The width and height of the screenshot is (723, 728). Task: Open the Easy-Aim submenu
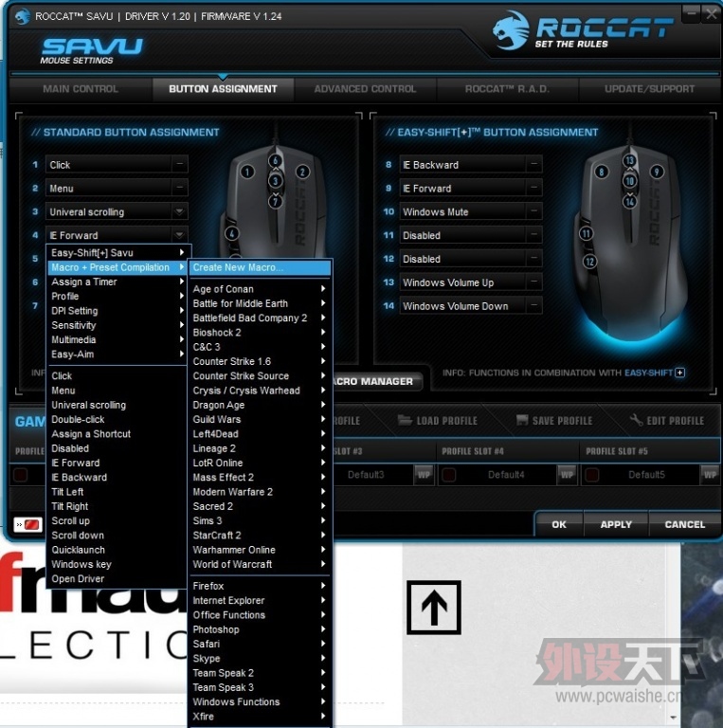(x=117, y=355)
